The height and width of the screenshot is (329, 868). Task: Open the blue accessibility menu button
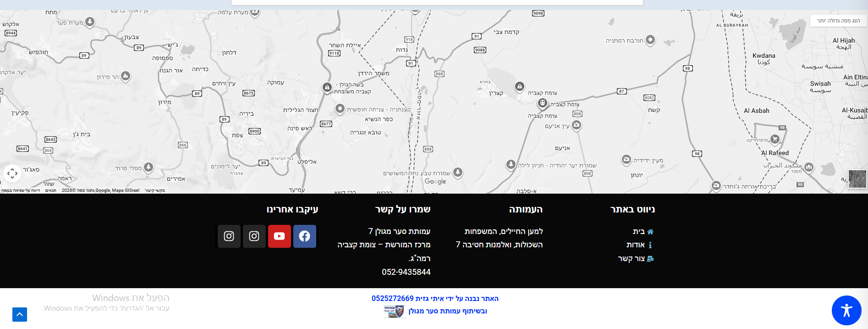tap(846, 311)
